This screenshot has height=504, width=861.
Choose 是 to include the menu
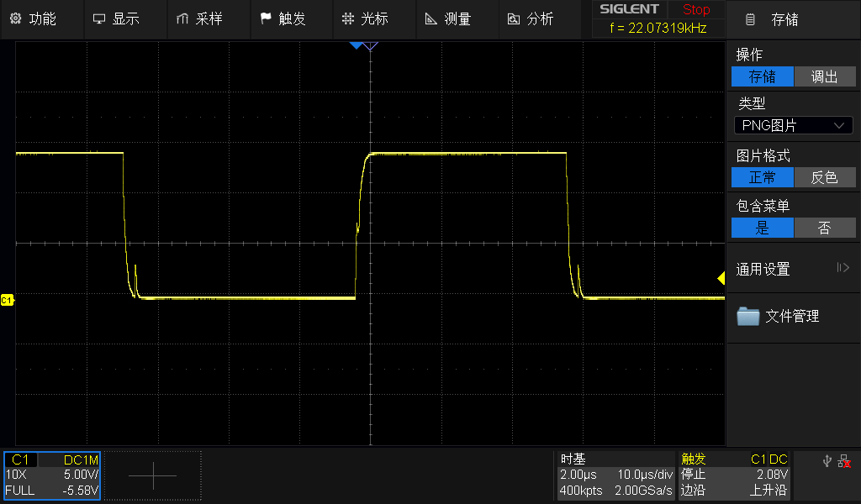[762, 228]
